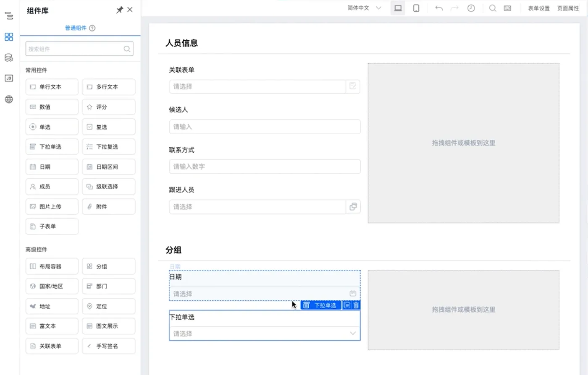Viewport: 588px width, 375px height.
Task: Select the 多行文本 component
Action: [108, 87]
